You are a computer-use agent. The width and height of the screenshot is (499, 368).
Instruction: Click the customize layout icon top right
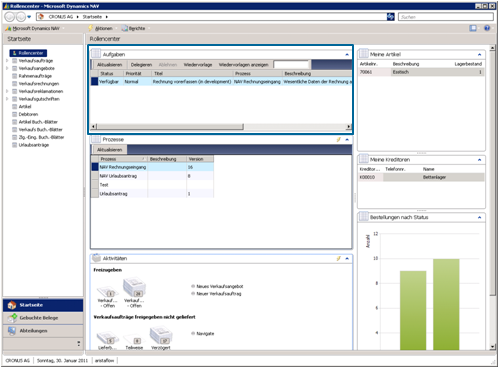click(473, 28)
